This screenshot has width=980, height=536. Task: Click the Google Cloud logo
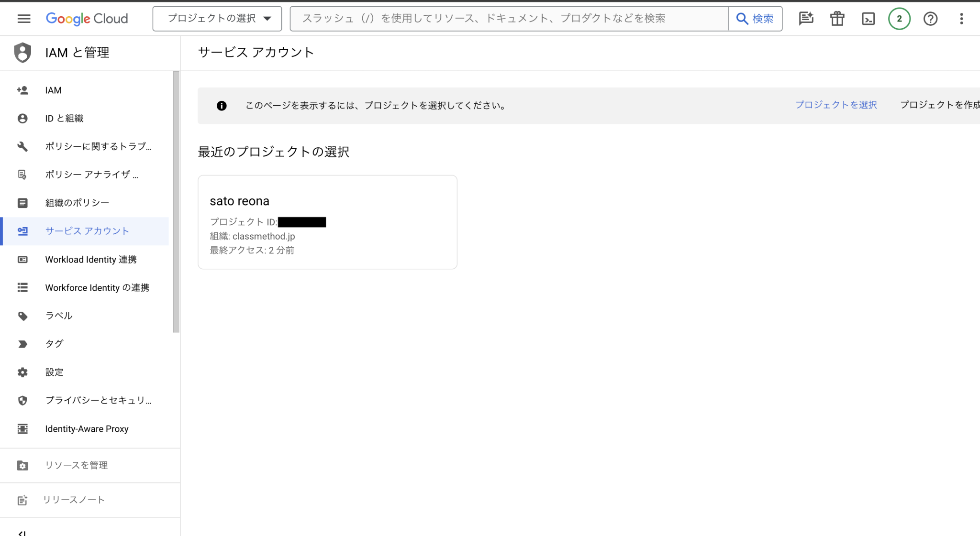click(x=87, y=18)
